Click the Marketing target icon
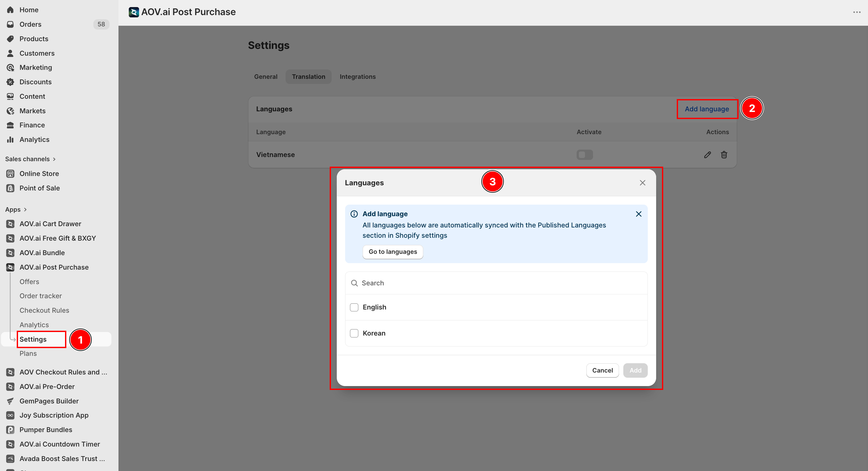The width and height of the screenshot is (868, 471). (x=10, y=67)
